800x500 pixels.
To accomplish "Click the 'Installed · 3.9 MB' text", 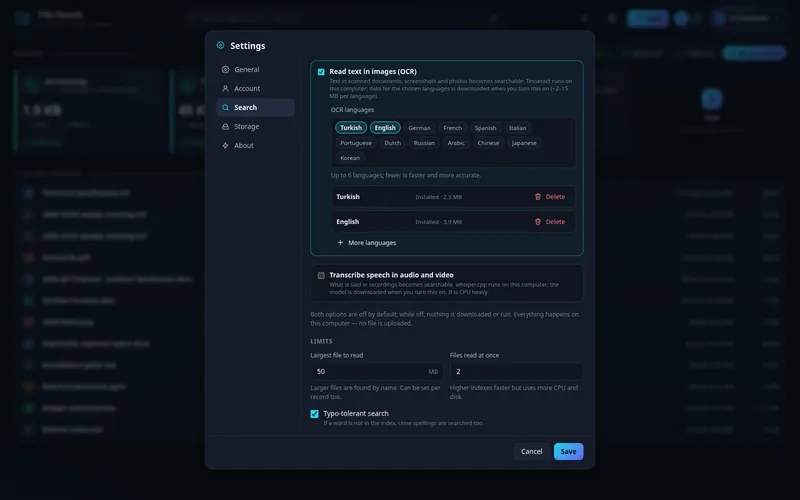I will tap(438, 222).
